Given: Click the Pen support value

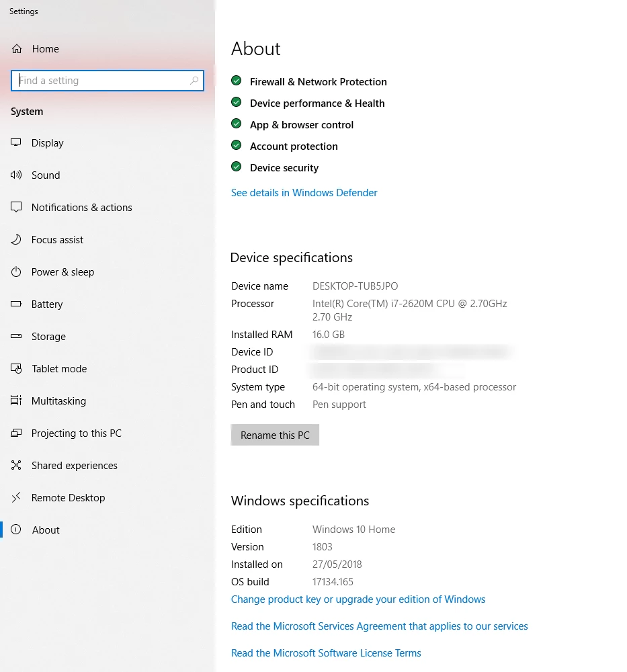Looking at the screenshot, I should [339, 405].
